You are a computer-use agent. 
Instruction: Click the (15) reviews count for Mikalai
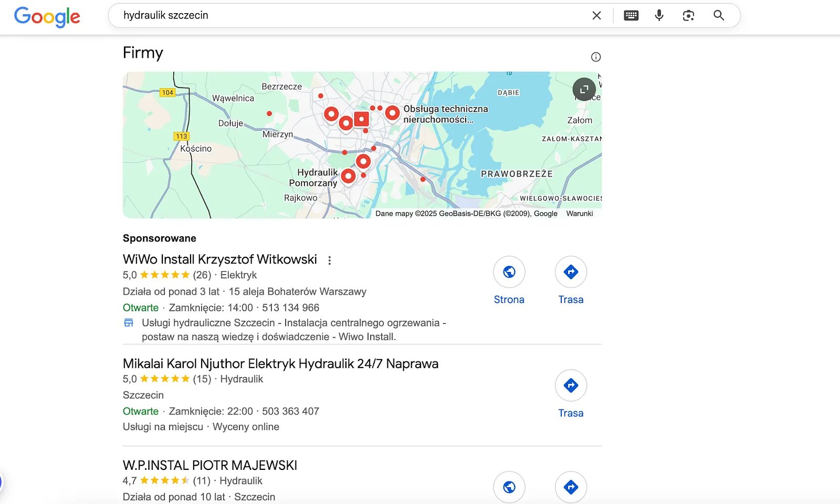(202, 379)
